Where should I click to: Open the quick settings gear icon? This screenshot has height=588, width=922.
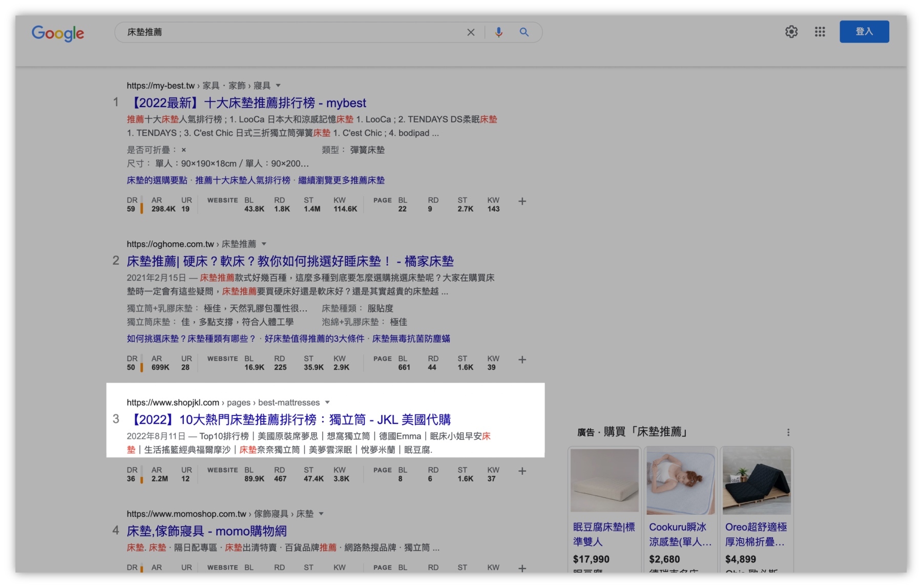pyautogui.click(x=791, y=32)
